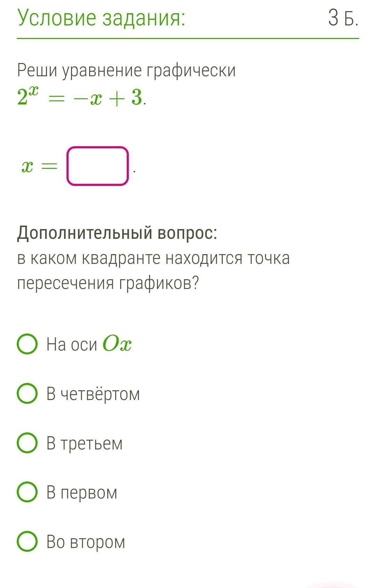Click the 'Во втором' option label text
The width and height of the screenshot is (376, 588).
point(86,542)
